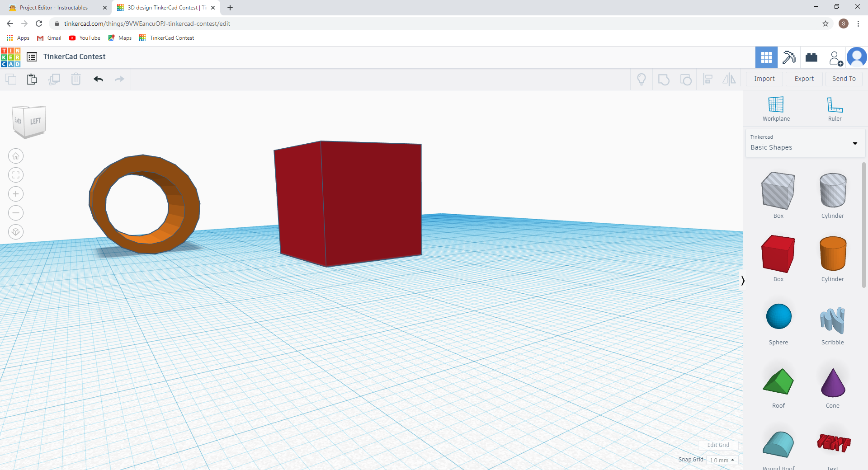Open the Delete (trash) tool
Screen dimensions: 868x470
[75, 79]
